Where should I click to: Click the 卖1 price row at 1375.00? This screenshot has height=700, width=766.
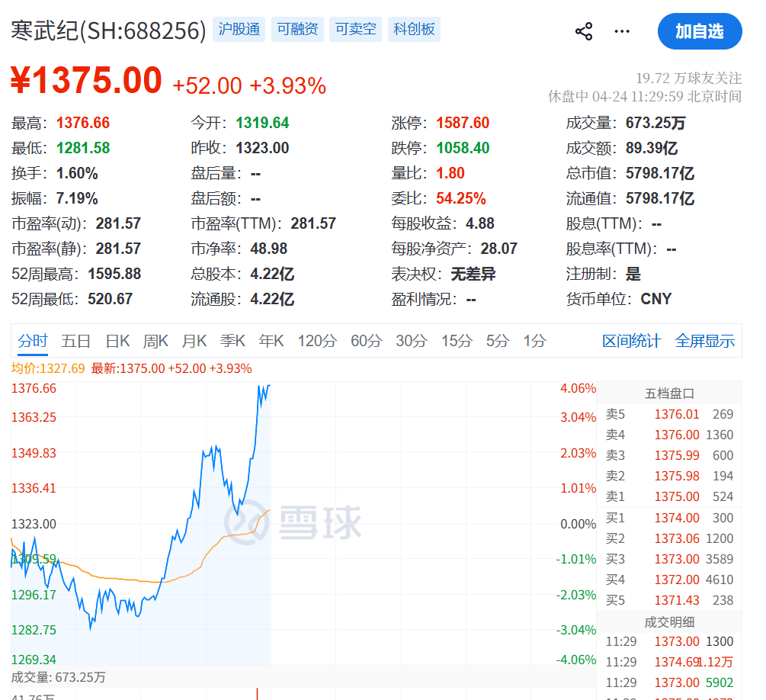tap(669, 496)
